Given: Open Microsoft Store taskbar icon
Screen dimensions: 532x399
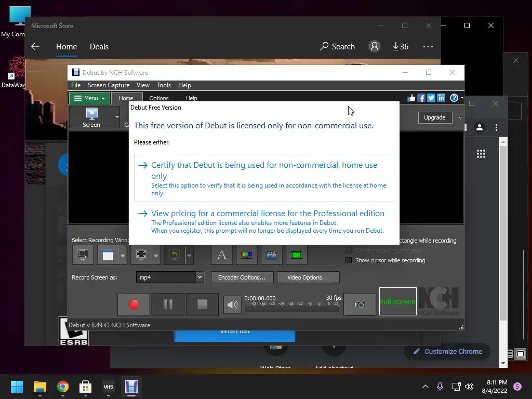Looking at the screenshot, I should (x=85, y=387).
